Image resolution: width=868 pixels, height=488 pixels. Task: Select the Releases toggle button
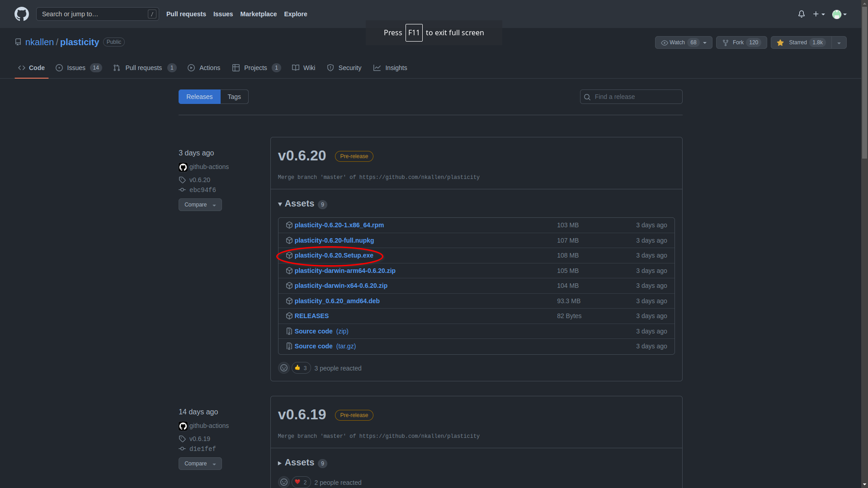pyautogui.click(x=199, y=97)
